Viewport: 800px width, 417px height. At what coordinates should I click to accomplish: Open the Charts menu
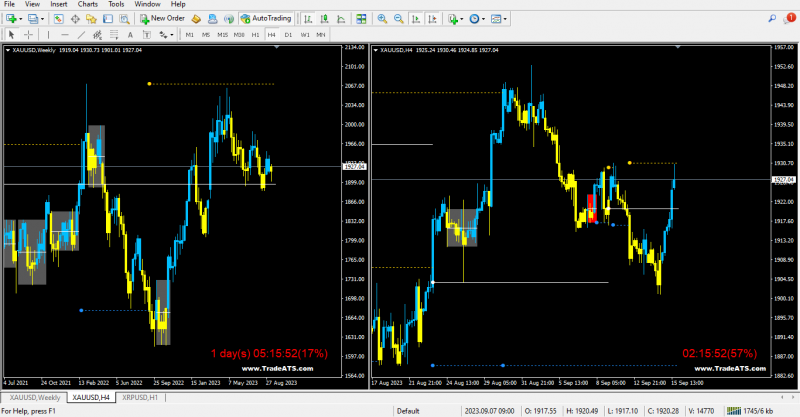click(x=88, y=4)
